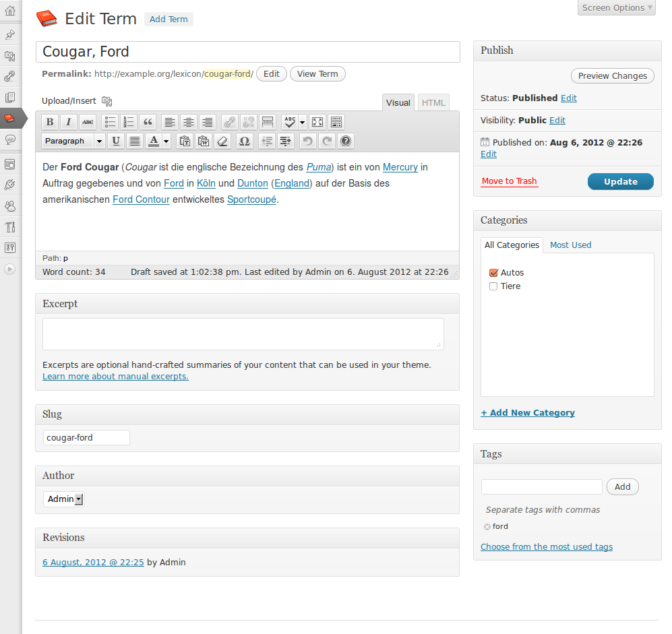
Task: Open the 6 August 2012 revision
Action: click(x=93, y=563)
